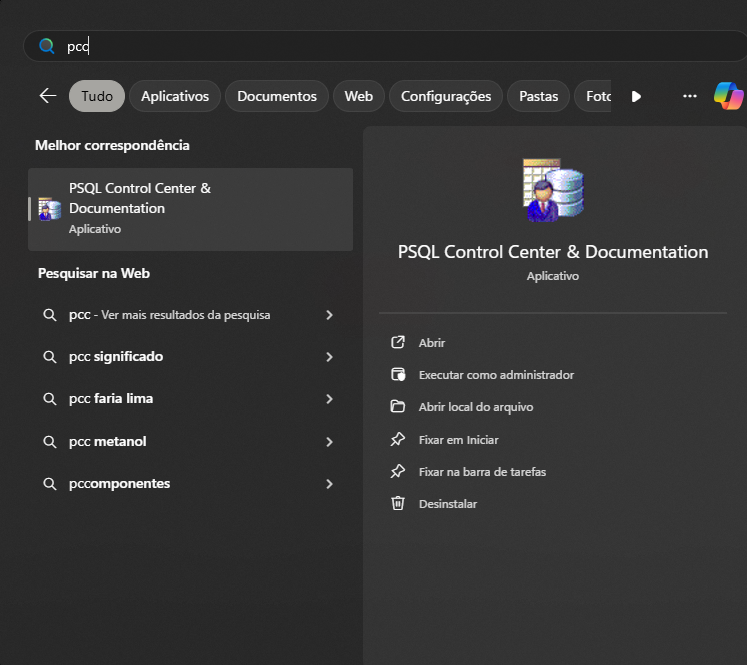Expand the 'pcc metanol' suggestion arrow
Image resolution: width=747 pixels, height=665 pixels.
[329, 442]
